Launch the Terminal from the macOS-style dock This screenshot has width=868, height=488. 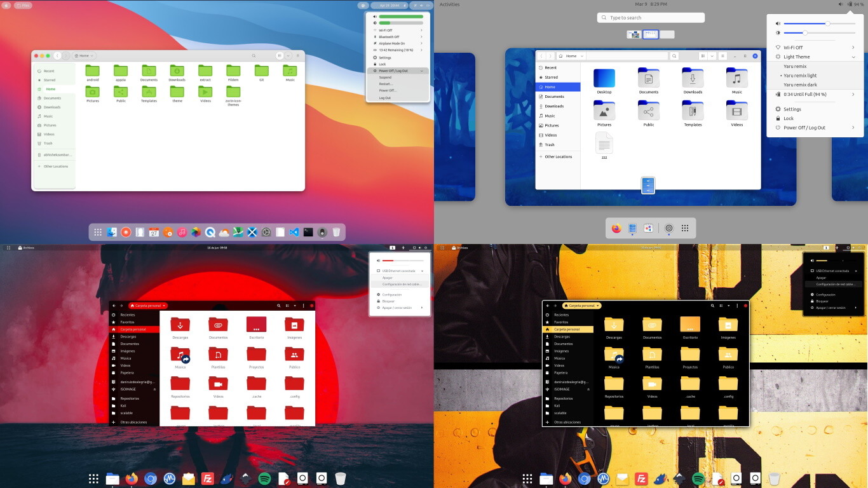tap(308, 233)
